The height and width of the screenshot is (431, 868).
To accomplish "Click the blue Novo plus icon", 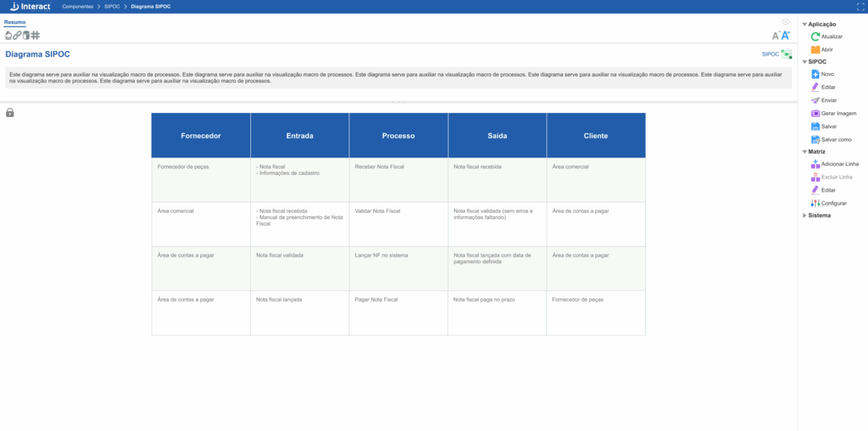I will tap(815, 74).
